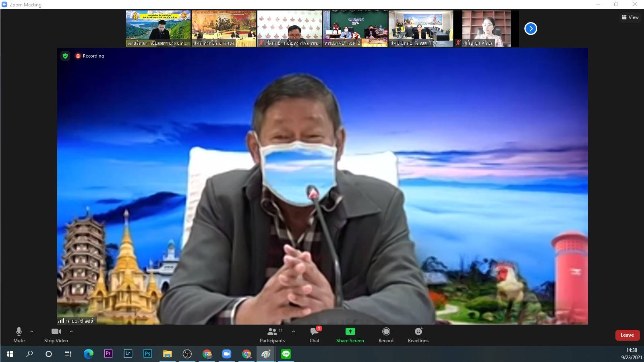Open Adobe Premiere Pro from taskbar

pos(108,354)
